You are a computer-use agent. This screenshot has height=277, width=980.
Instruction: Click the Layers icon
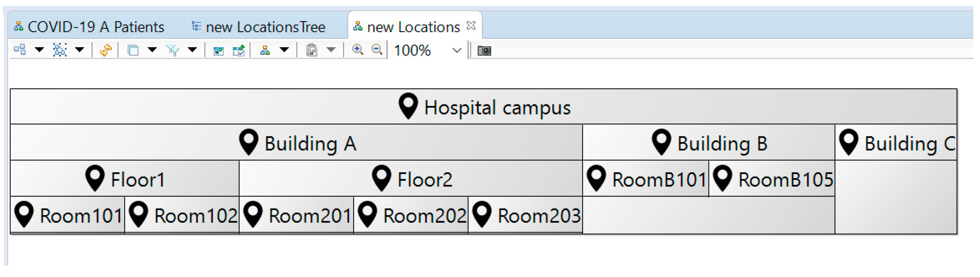pyautogui.click(x=133, y=50)
